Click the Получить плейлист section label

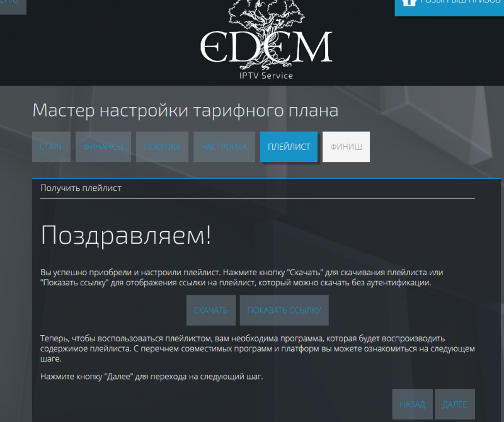click(x=81, y=188)
